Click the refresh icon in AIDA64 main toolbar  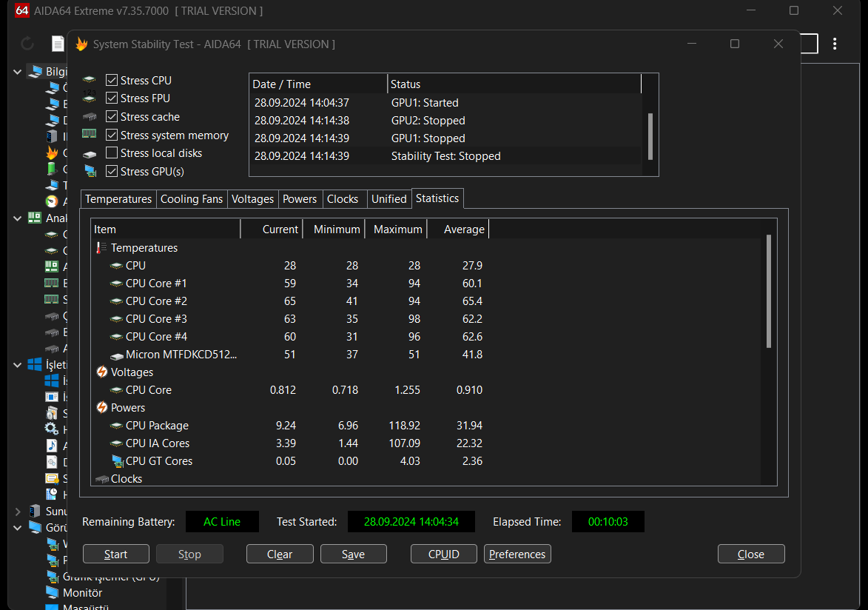coord(27,44)
